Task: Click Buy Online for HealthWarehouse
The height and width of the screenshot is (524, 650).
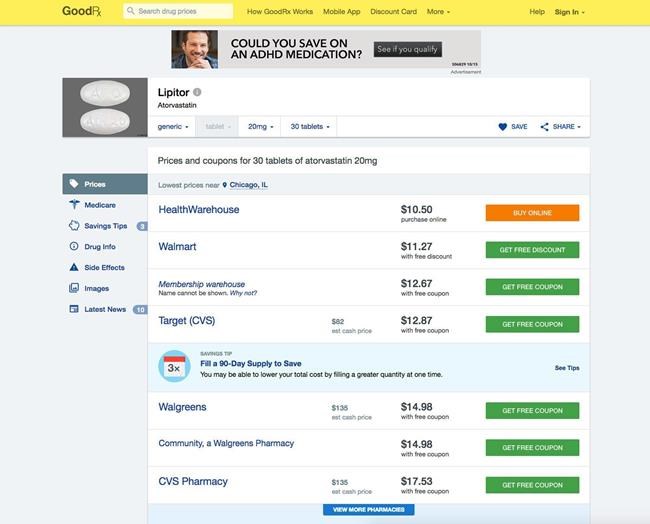Action: click(532, 213)
